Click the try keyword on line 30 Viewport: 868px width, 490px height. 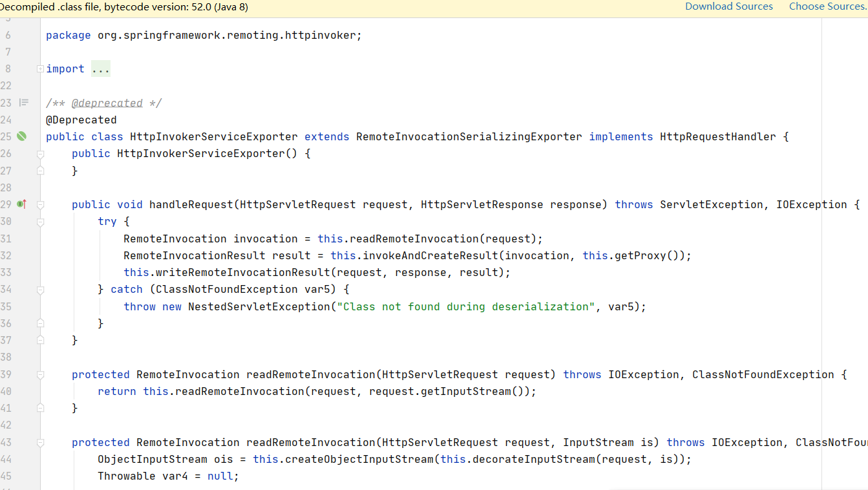(107, 221)
